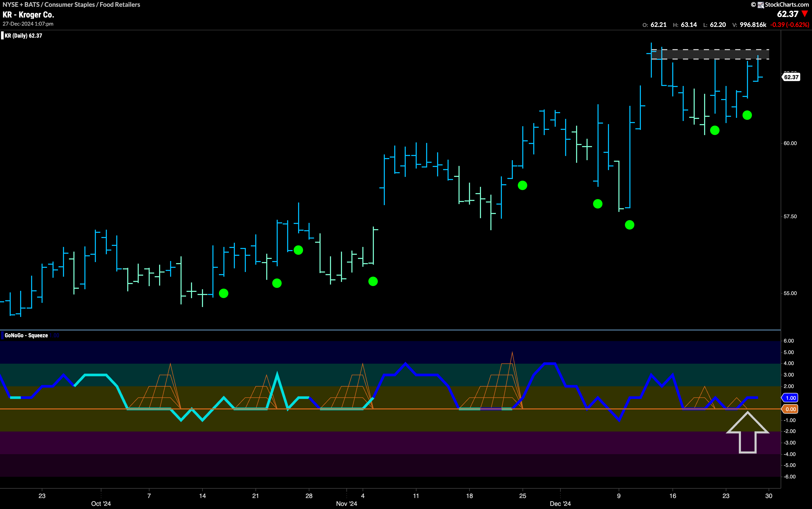Click the 62.37 current price tag on axis
Viewport: 812px width, 509px height.
pos(791,77)
